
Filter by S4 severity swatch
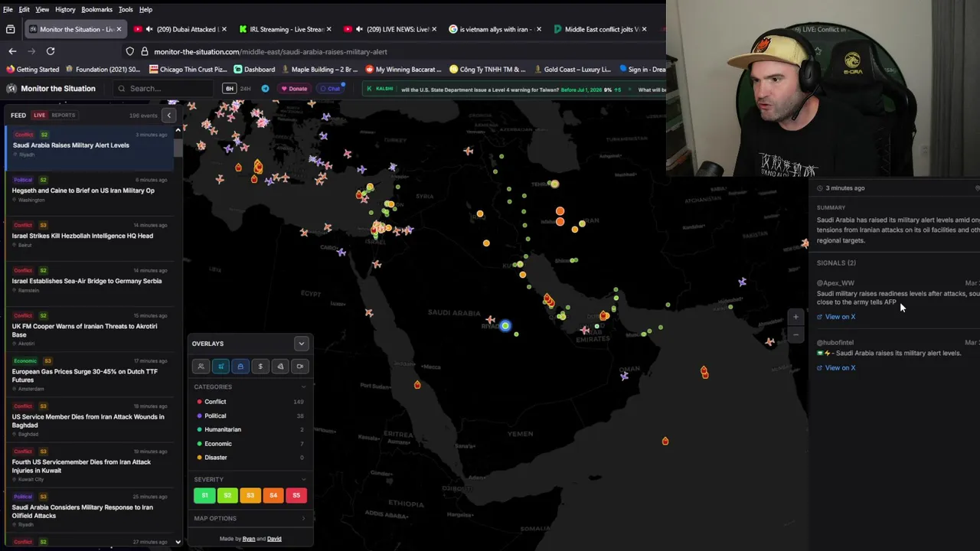(x=273, y=496)
